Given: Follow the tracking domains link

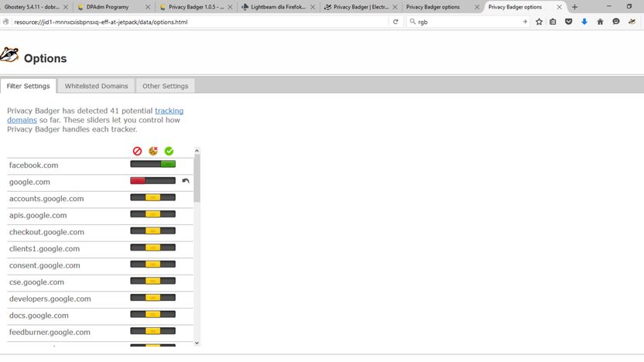Looking at the screenshot, I should coord(95,115).
